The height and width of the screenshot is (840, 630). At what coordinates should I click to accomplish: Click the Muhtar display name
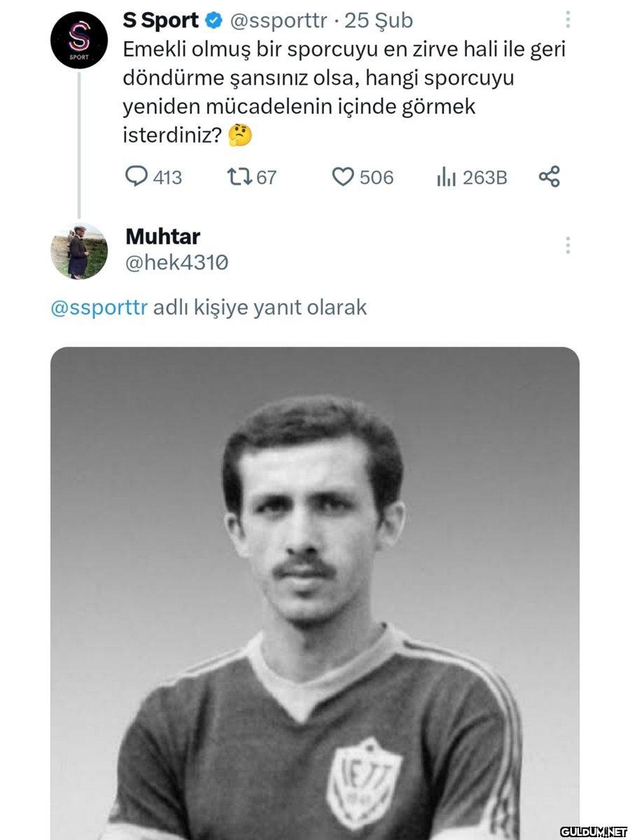point(162,237)
